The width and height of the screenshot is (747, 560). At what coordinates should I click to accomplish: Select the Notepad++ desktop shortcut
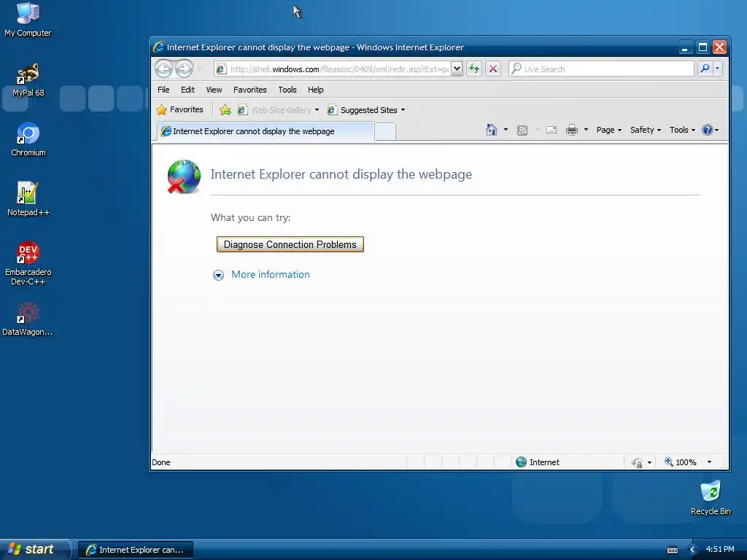[x=28, y=199]
